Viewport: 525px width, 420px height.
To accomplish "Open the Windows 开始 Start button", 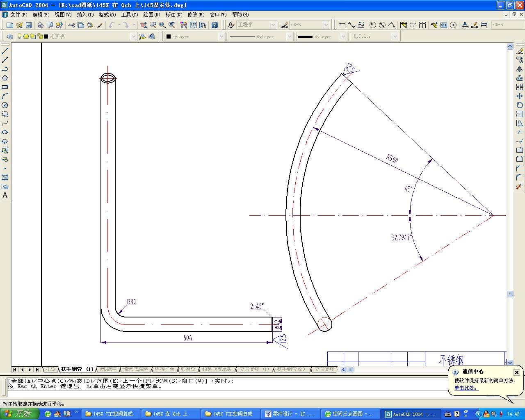I will pyautogui.click(x=20, y=414).
